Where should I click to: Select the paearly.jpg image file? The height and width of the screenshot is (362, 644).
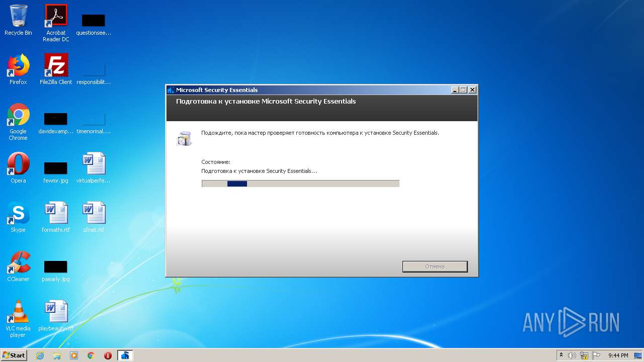pos(56,270)
